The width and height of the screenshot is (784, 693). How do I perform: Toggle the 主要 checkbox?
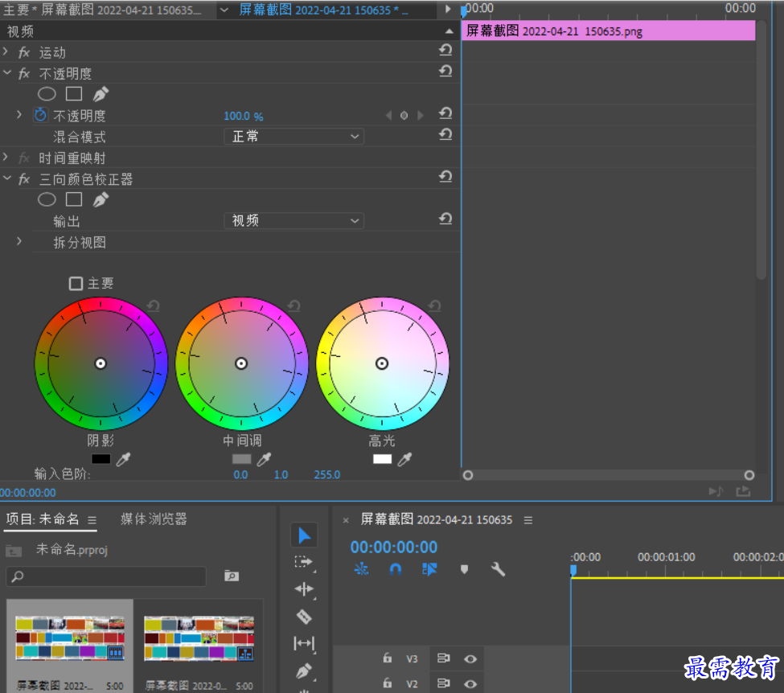click(x=76, y=284)
